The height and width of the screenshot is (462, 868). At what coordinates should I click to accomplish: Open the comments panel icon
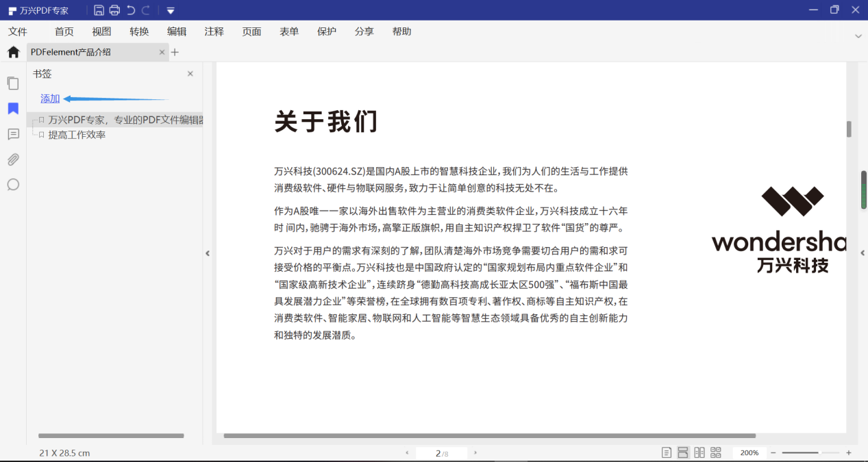click(13, 134)
